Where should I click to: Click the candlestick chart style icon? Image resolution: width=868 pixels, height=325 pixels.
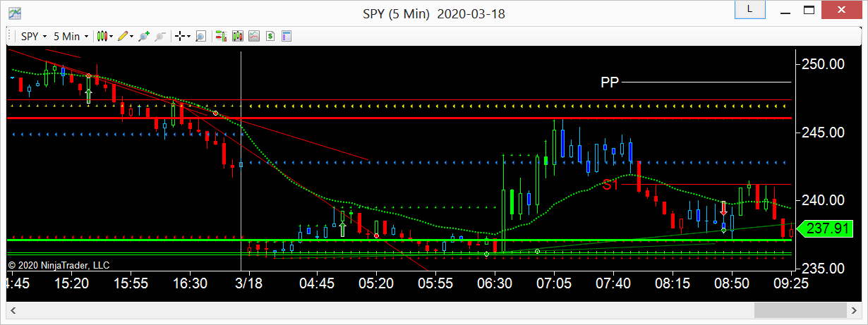pyautogui.click(x=102, y=36)
